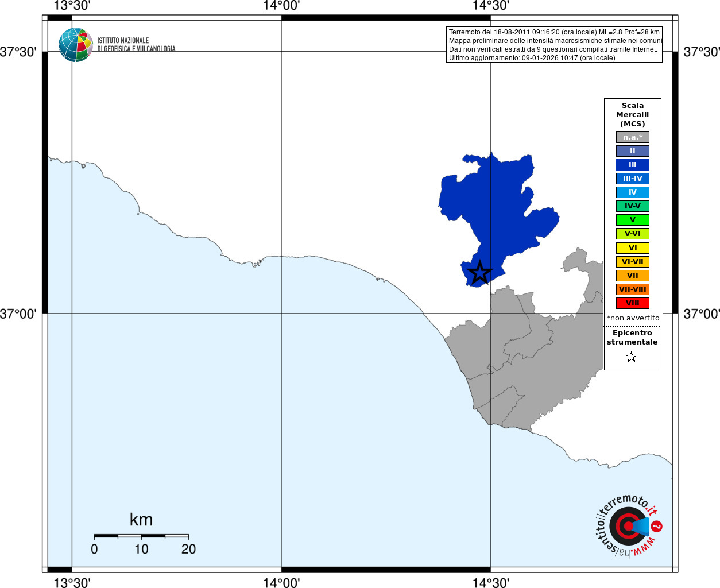Image resolution: width=720 pixels, height=588 pixels.
Task: Click the 'Ultimo aggiornamento: 09-01-2026' line
Action: tap(532, 58)
